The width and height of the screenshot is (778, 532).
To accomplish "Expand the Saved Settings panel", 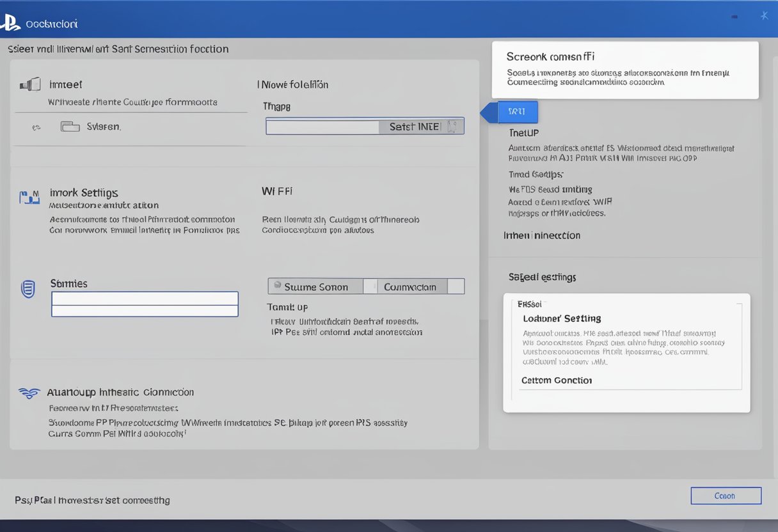I will pos(541,277).
